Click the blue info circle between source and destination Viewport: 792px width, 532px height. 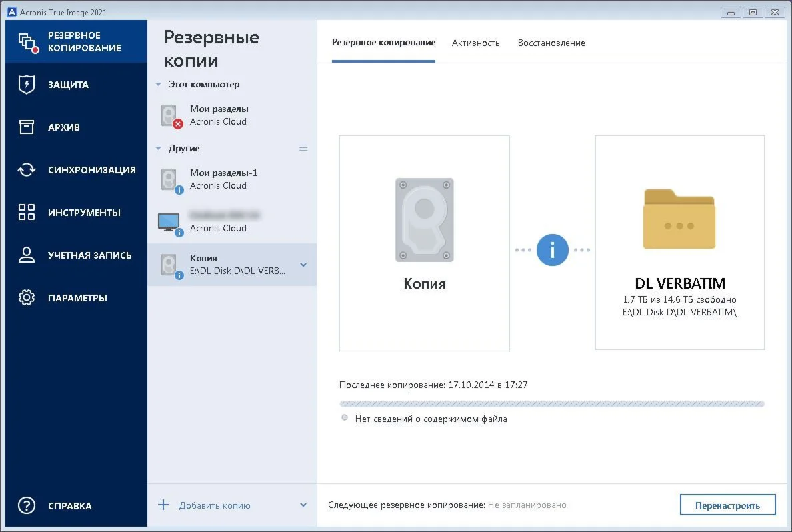[x=552, y=249]
